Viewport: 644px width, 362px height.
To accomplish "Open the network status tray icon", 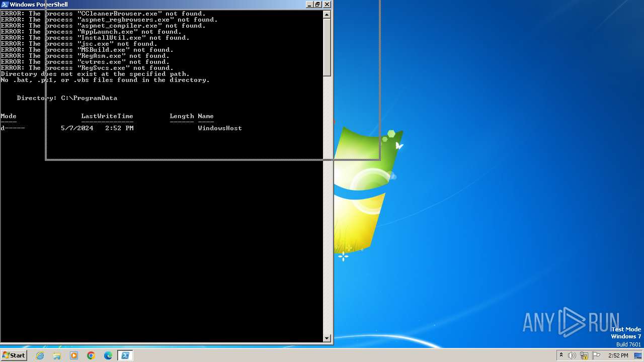I will coord(584,355).
